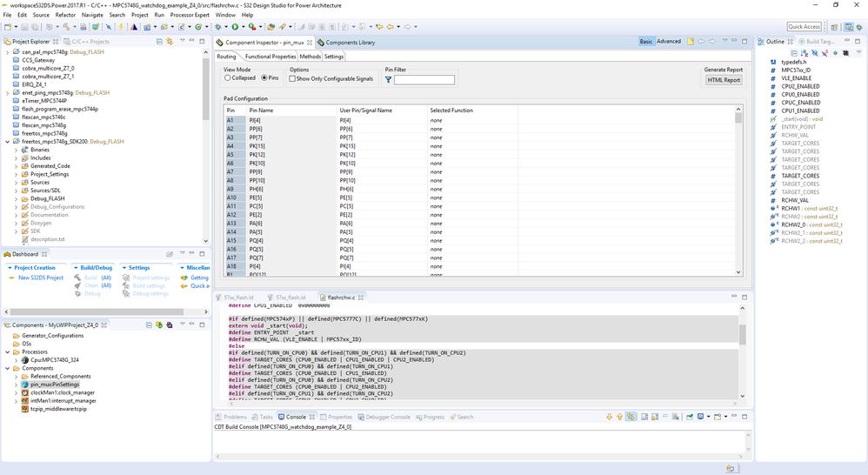Click Sort icon in Outline toolbar
Image resolution: width=868 pixels, height=475 pixels.
(804, 53)
